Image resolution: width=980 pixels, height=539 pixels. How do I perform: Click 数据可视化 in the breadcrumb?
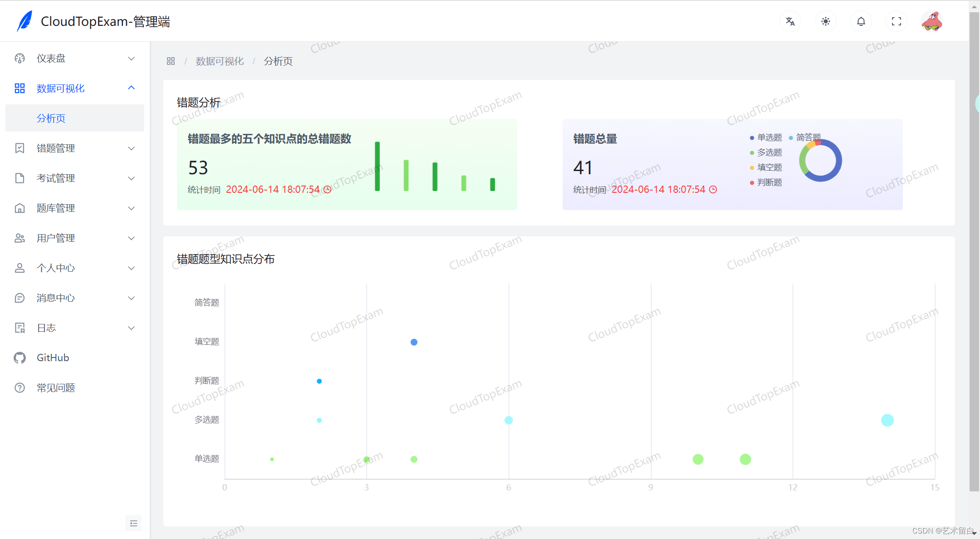pyautogui.click(x=220, y=60)
